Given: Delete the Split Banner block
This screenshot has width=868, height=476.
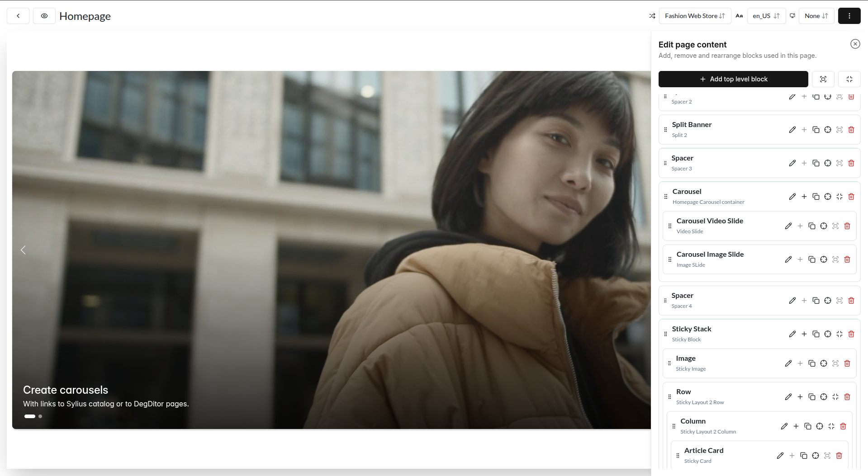Looking at the screenshot, I should [x=851, y=130].
